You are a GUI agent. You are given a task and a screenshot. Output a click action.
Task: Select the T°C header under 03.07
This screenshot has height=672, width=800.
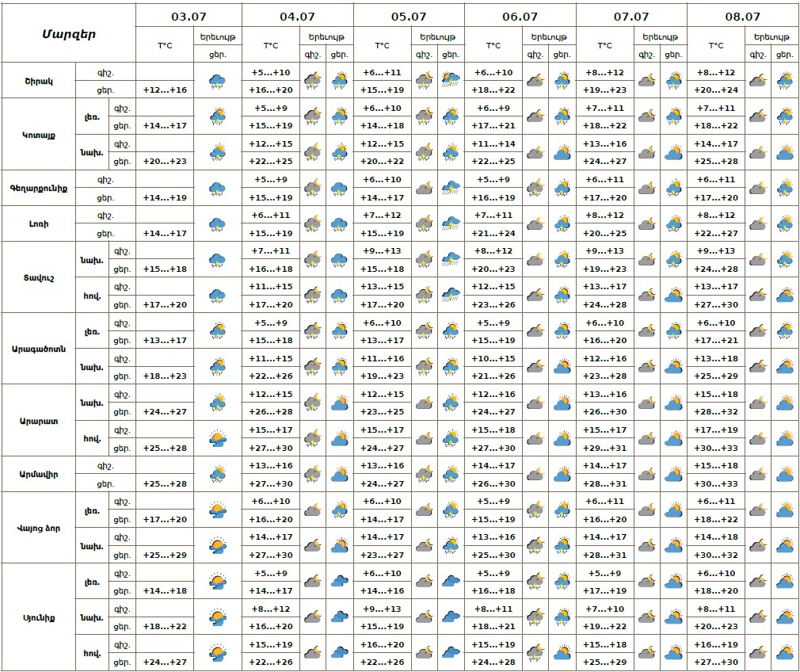pos(165,45)
